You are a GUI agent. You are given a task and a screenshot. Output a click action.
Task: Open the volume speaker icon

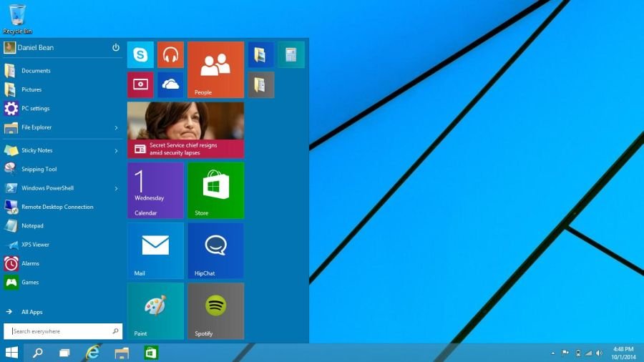pos(599,353)
